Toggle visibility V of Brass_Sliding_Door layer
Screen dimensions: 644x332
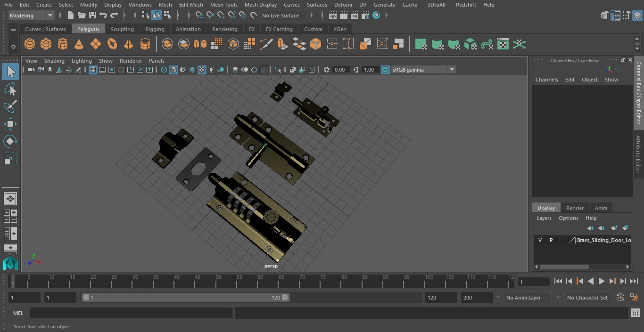(540, 240)
